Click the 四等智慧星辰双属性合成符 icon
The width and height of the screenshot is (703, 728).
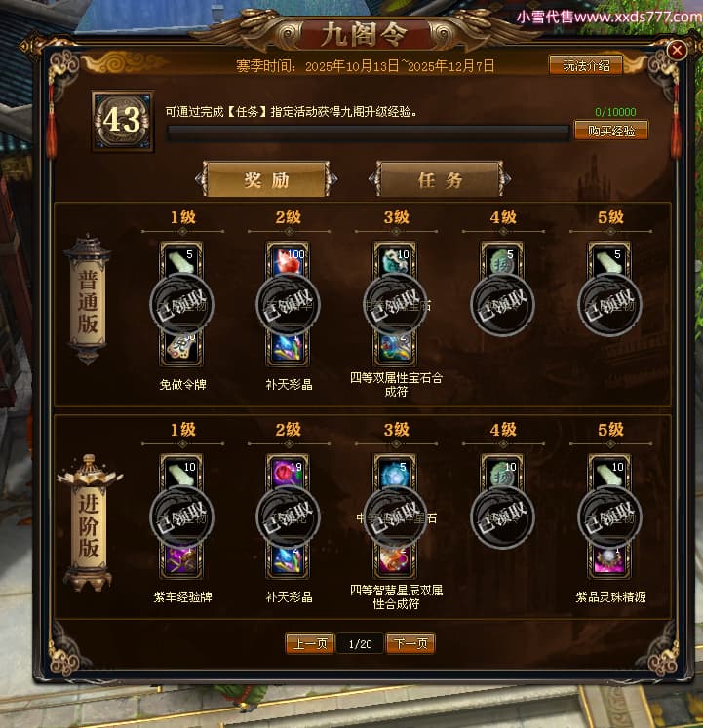click(x=395, y=559)
